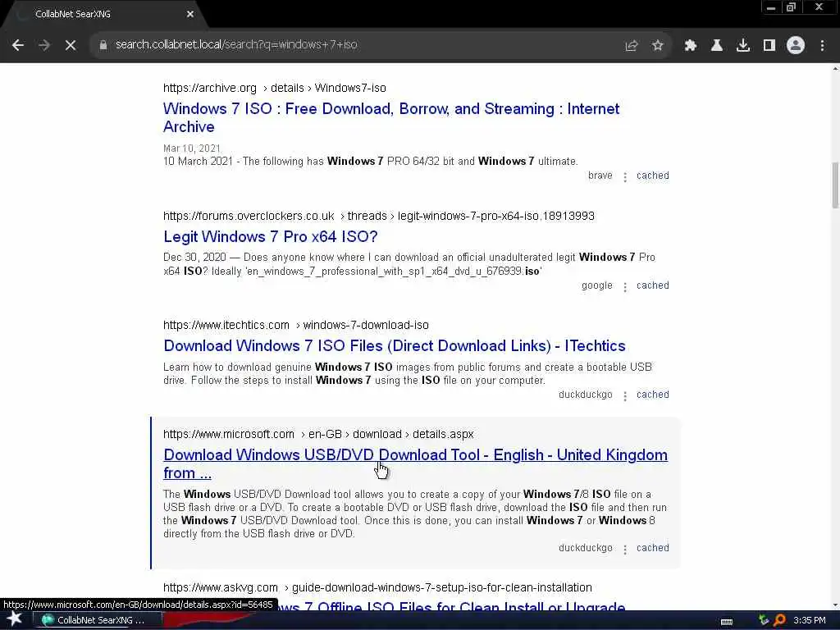Click the google engine label

tap(597, 285)
